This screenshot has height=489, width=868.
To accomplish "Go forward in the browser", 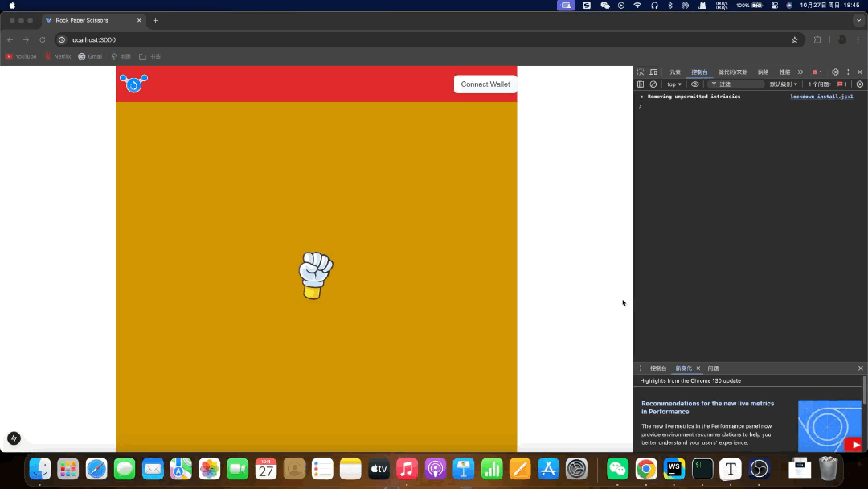I will pos(26,40).
